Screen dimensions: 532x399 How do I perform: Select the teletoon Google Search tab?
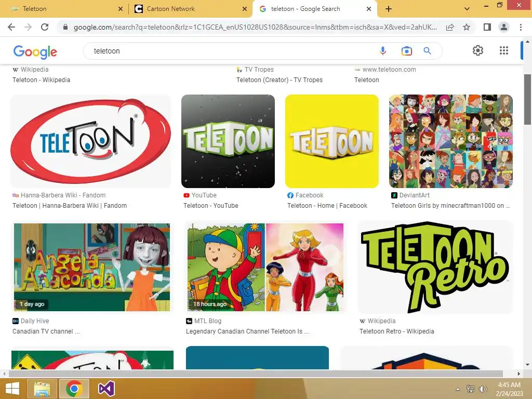pyautogui.click(x=314, y=9)
